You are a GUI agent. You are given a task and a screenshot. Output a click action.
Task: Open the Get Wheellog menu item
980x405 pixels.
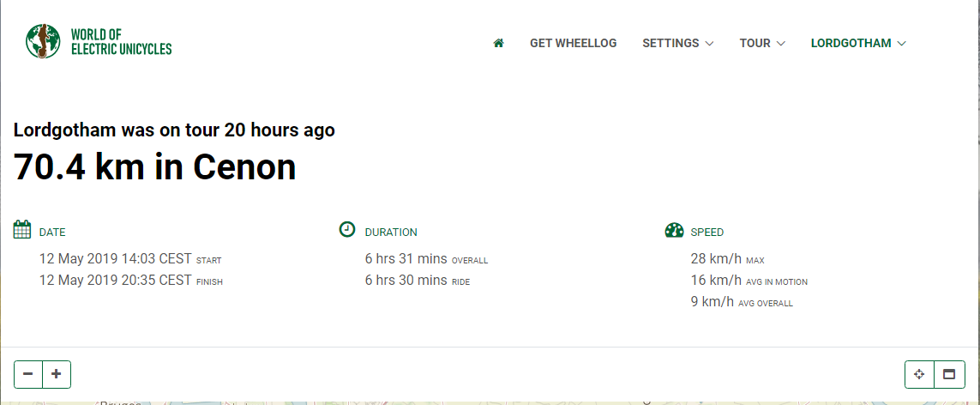[573, 43]
